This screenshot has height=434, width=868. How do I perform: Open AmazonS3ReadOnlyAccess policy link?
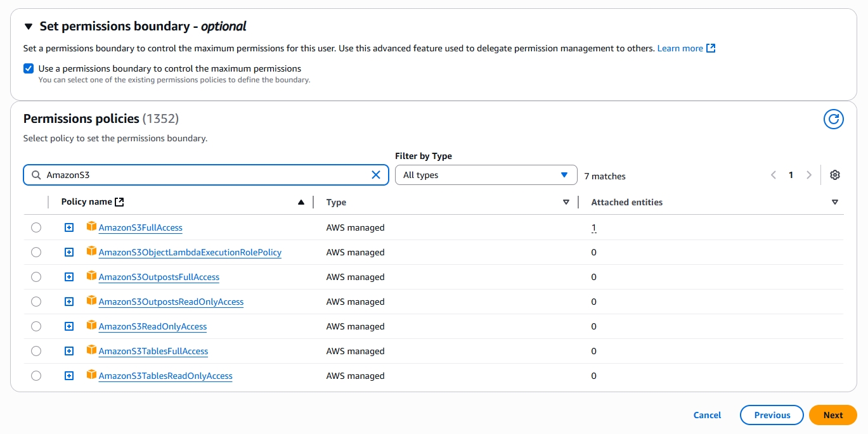(153, 326)
